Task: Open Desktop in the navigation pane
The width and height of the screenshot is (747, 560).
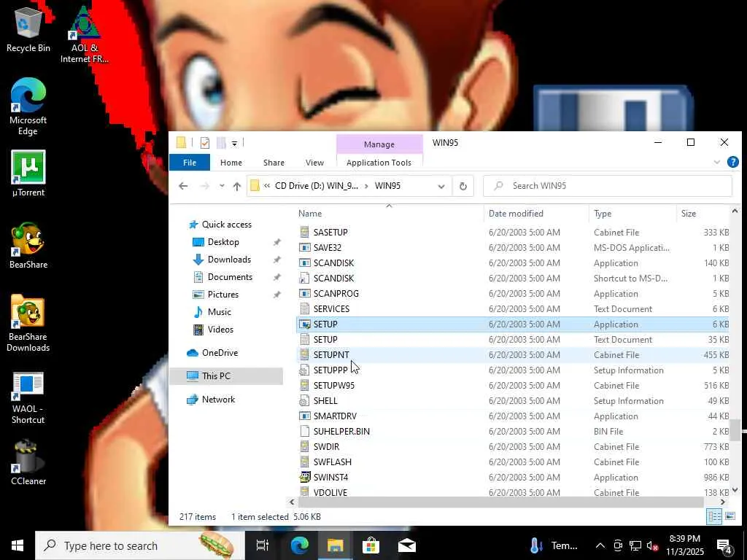Action: pyautogui.click(x=223, y=242)
